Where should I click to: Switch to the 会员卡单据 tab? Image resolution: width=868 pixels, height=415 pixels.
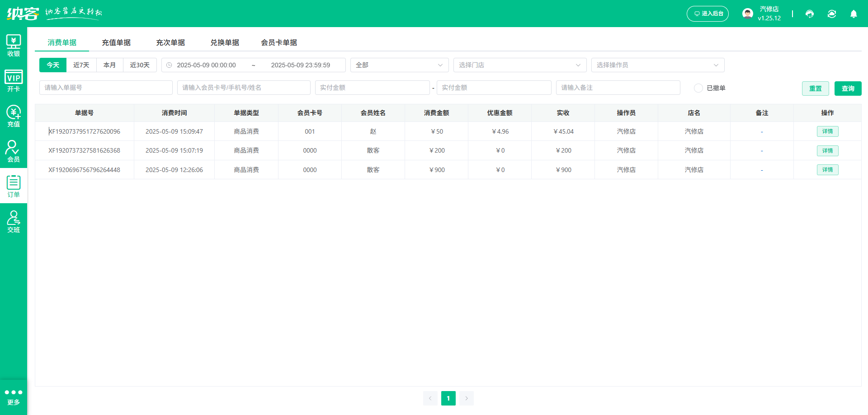point(279,42)
